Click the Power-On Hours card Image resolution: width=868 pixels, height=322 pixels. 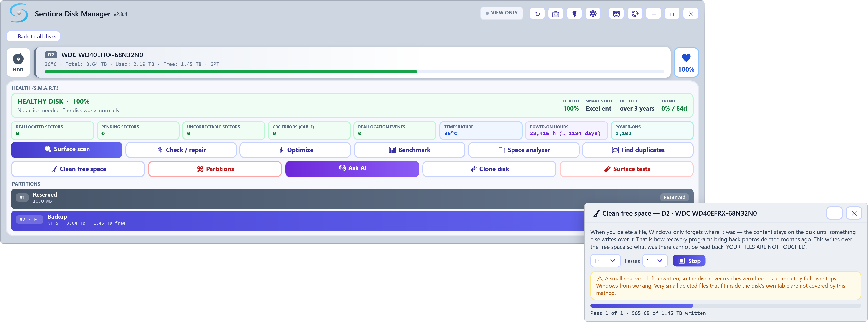[567, 131]
